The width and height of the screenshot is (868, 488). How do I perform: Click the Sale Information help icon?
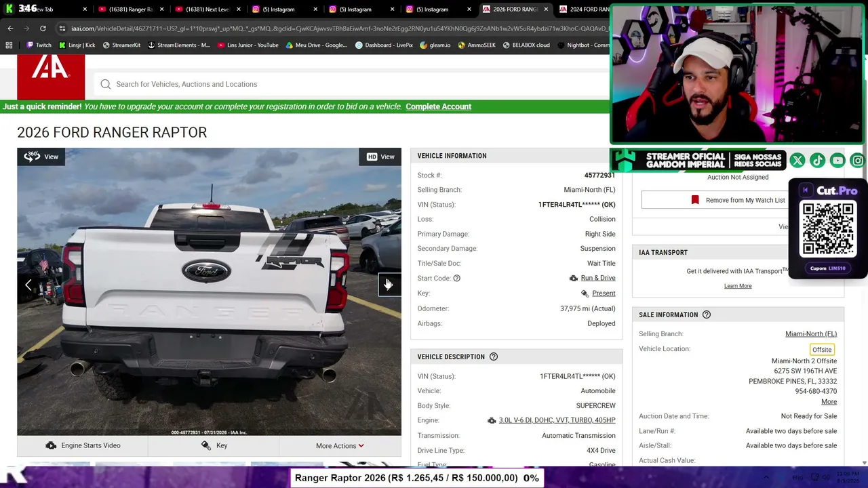(x=707, y=314)
